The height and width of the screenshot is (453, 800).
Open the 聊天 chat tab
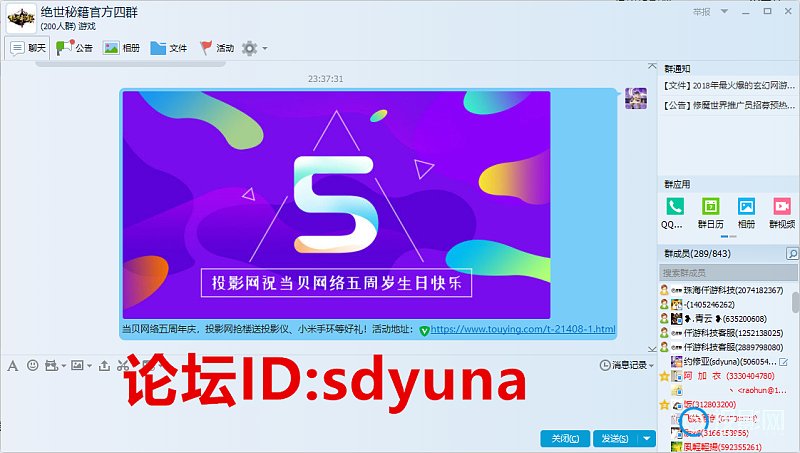point(28,48)
